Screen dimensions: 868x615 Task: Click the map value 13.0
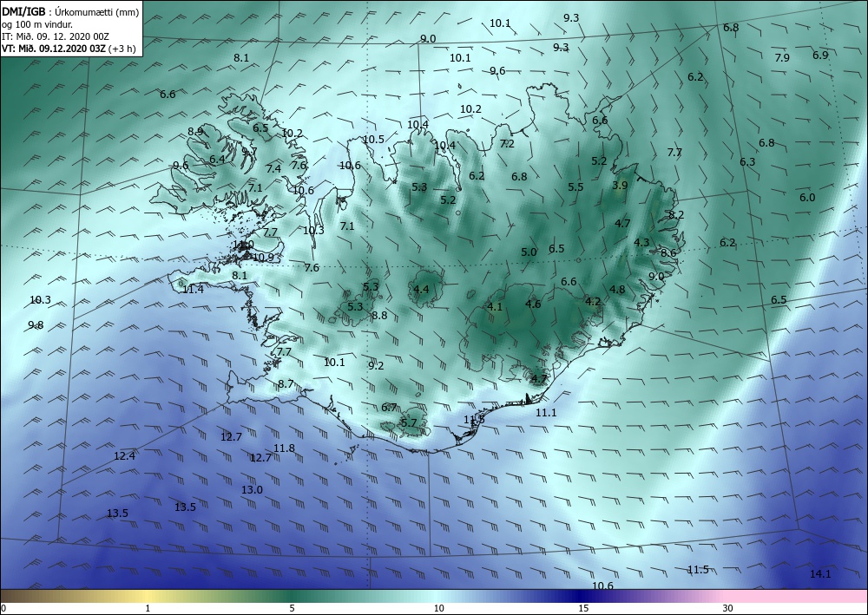(x=252, y=490)
